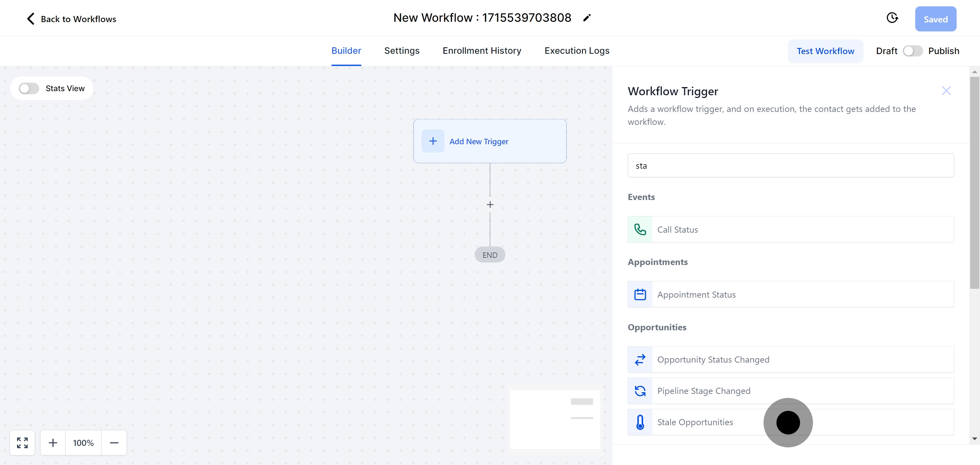This screenshot has width=980, height=465.
Task: Switch to the Settings tab
Action: pyautogui.click(x=402, y=51)
